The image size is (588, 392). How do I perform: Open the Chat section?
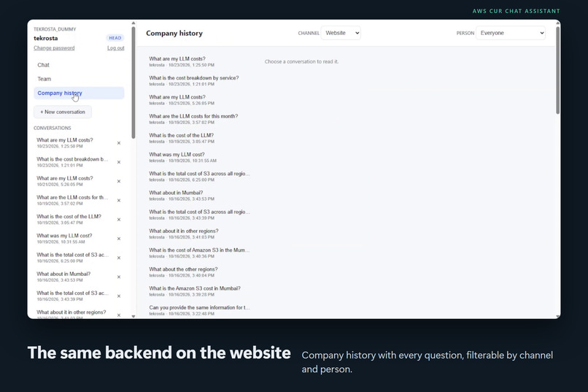click(x=79, y=65)
